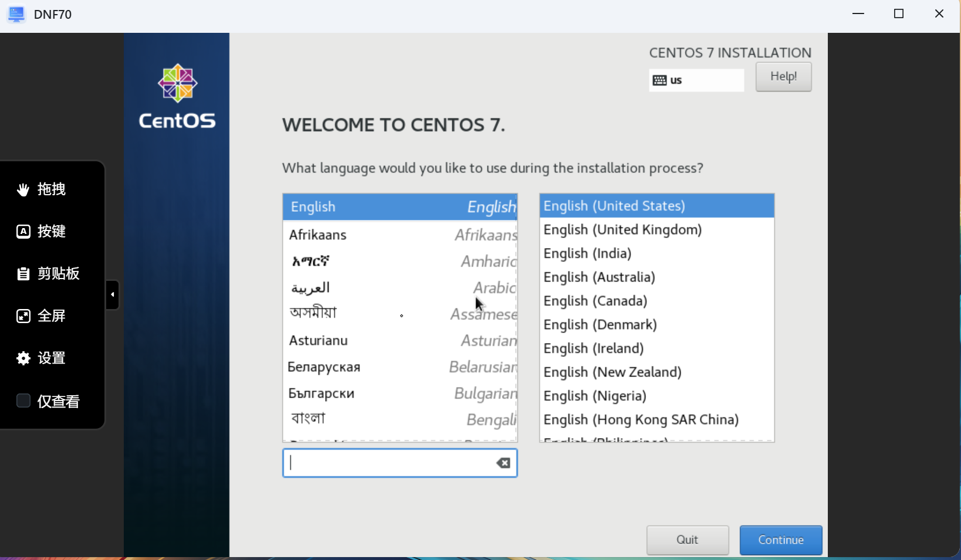Click the drag hand icon in sidebar

pyautogui.click(x=23, y=189)
